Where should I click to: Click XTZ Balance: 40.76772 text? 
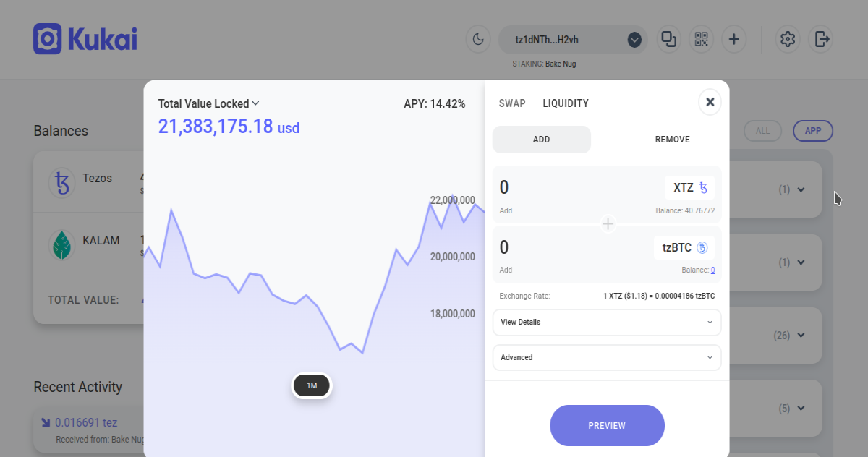[685, 211]
